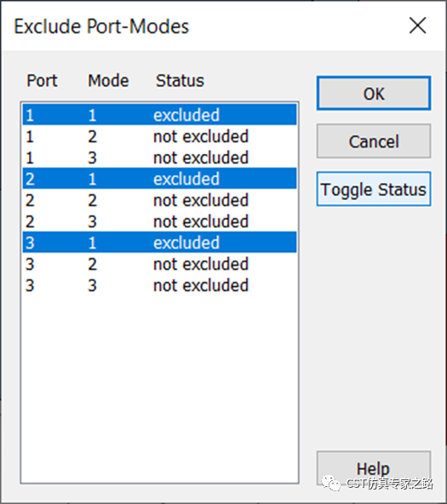Screen dimensions: 447x504
Task: Open Help for Exclude Port-Modes
Action: coord(374,468)
